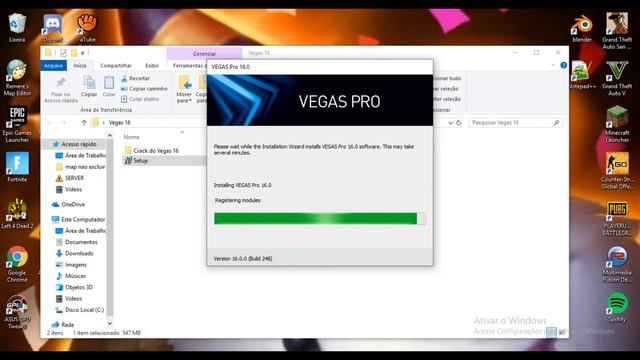Collapse the Explorer ribbon with the chevron
The image size is (640, 360).
click(x=553, y=65)
